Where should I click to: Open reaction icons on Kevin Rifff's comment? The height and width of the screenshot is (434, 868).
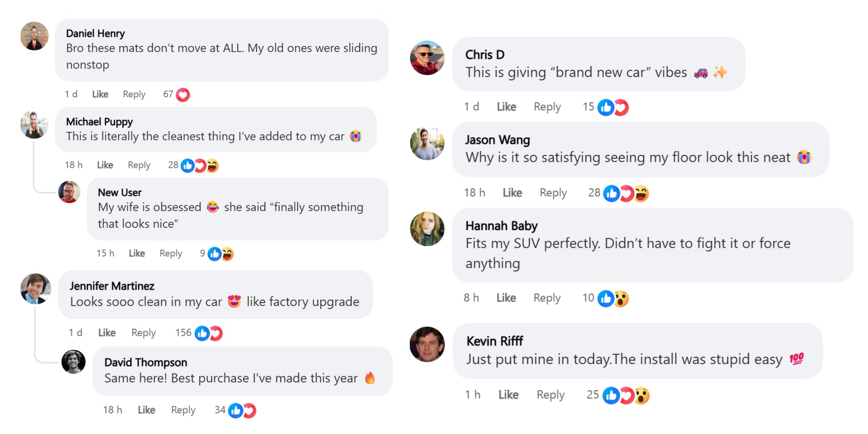625,395
